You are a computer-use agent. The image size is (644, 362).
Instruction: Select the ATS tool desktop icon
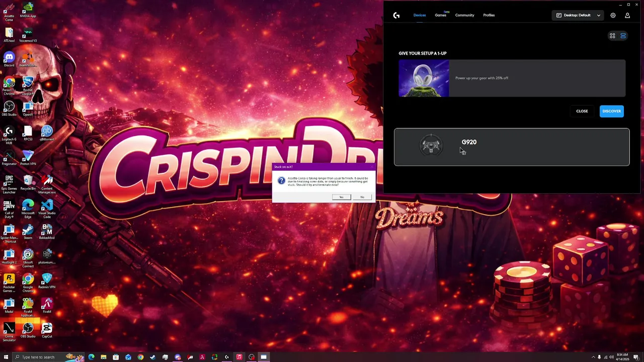click(9, 35)
